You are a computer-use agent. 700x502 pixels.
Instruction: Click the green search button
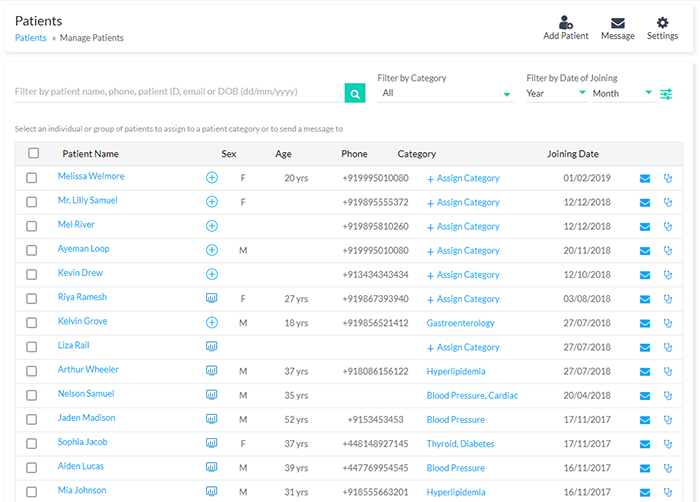click(355, 93)
